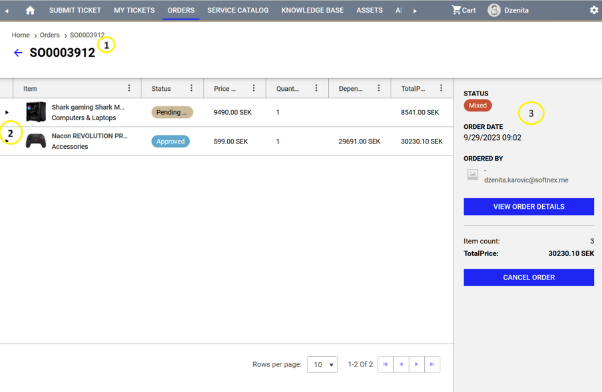Go back using the blue arrow beside SO0003912

18,53
